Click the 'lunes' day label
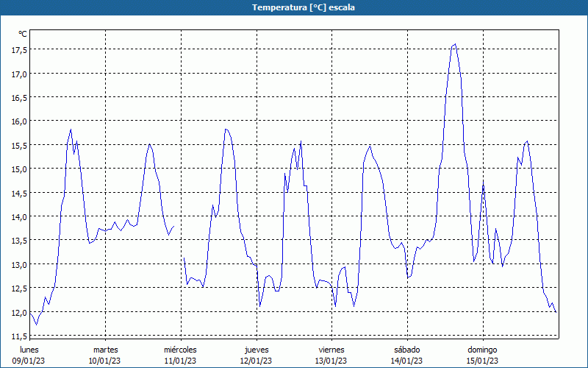 point(29,350)
